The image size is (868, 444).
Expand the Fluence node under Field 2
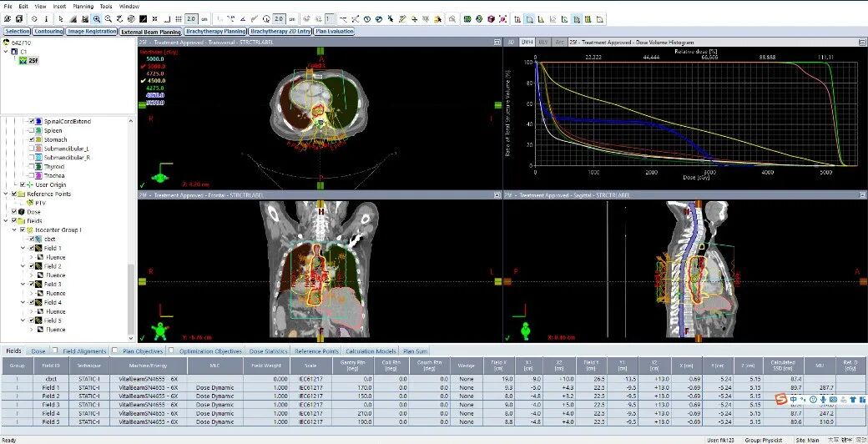pyautogui.click(x=31, y=275)
